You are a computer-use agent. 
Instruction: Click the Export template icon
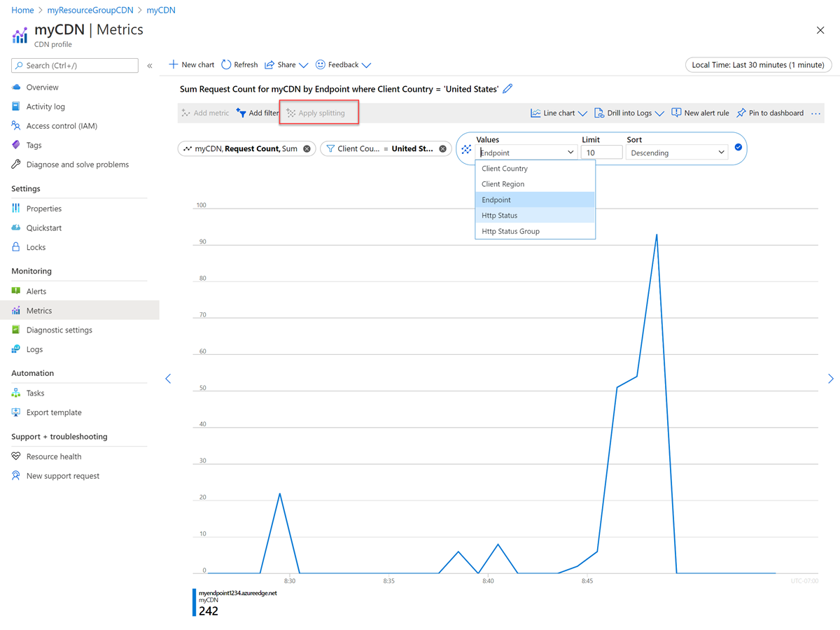click(x=16, y=412)
